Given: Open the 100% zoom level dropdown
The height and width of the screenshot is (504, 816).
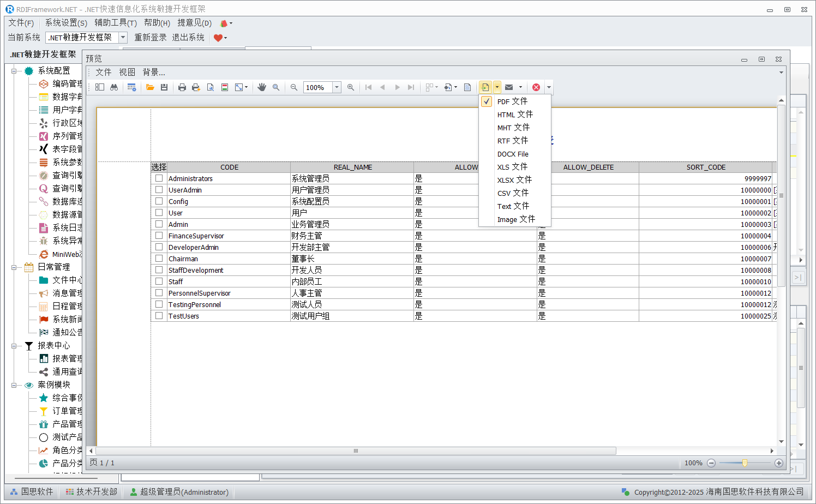Looking at the screenshot, I should 337,87.
